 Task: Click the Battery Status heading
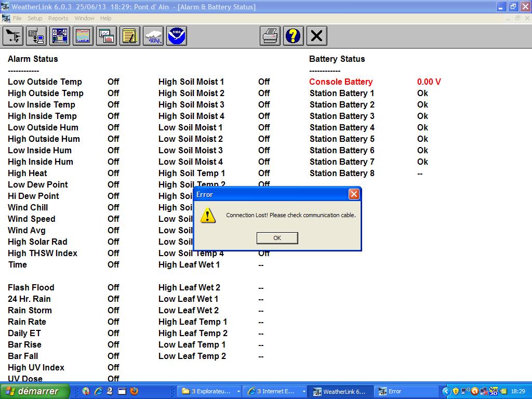click(337, 59)
